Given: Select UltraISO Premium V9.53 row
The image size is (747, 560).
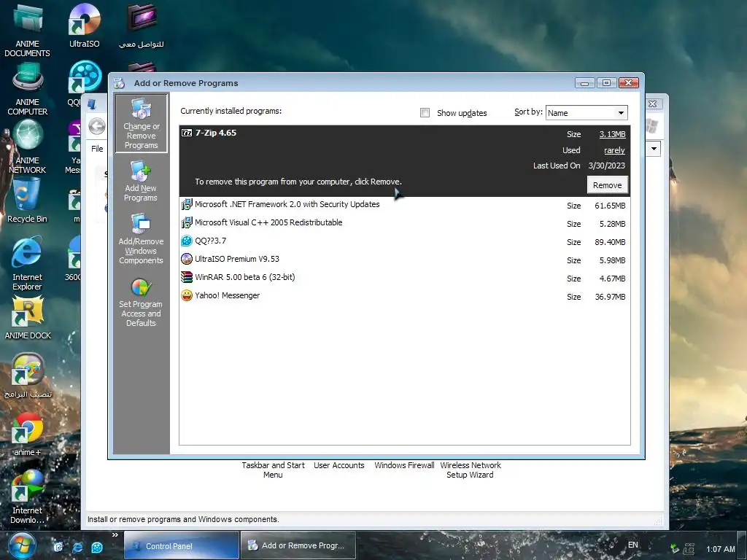Looking at the screenshot, I should [x=404, y=260].
